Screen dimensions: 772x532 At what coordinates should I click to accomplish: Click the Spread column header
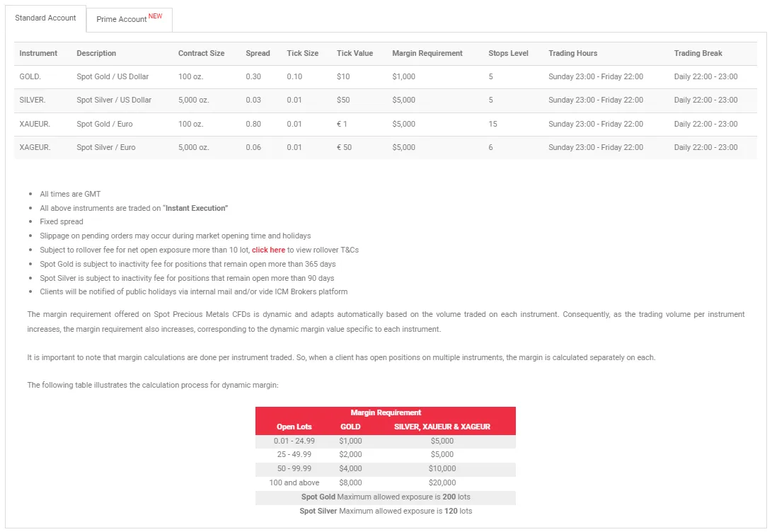pos(258,53)
